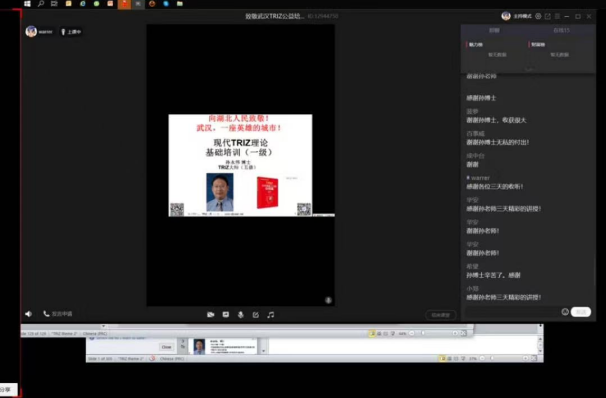
Task: Click the round icon at video bottom right
Action: click(328, 300)
